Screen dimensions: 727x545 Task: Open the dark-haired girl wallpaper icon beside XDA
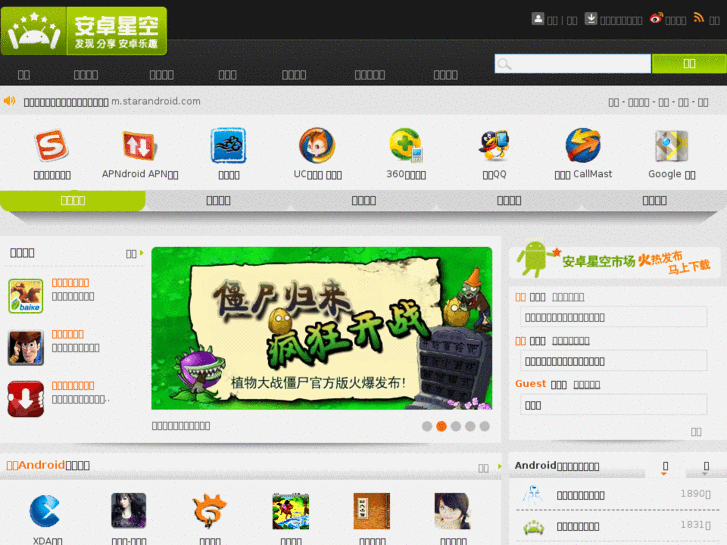[129, 511]
